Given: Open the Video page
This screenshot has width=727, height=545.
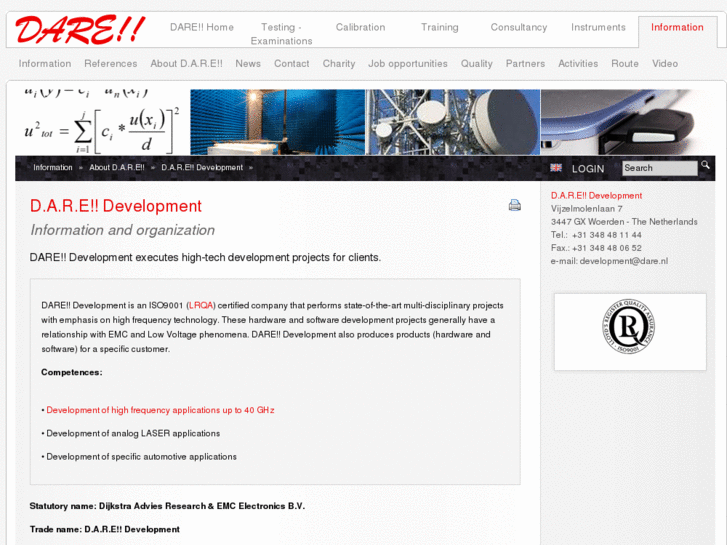Looking at the screenshot, I should coord(665,64).
